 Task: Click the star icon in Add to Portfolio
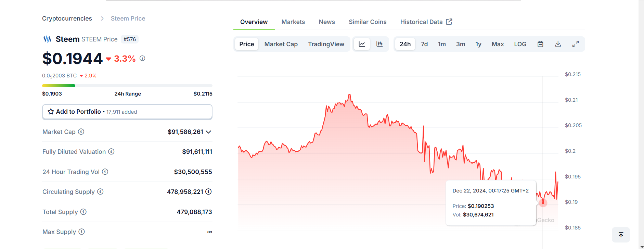[x=51, y=112]
